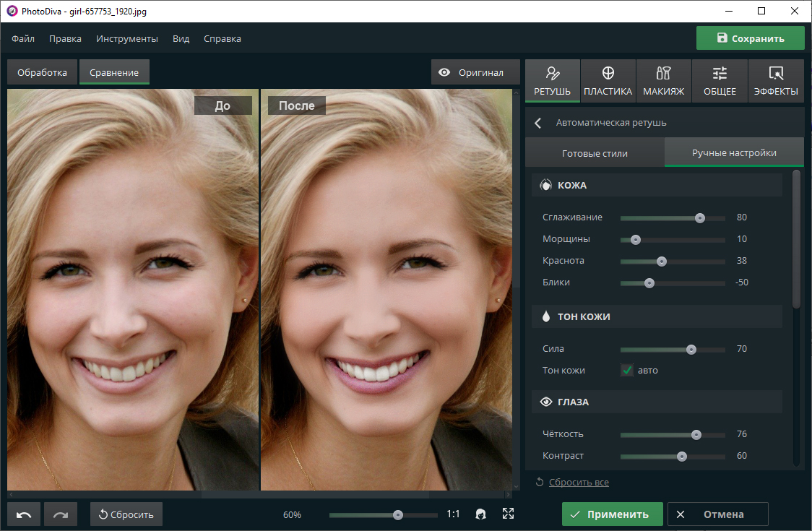Click the image vertical scrollbar

tap(516, 191)
